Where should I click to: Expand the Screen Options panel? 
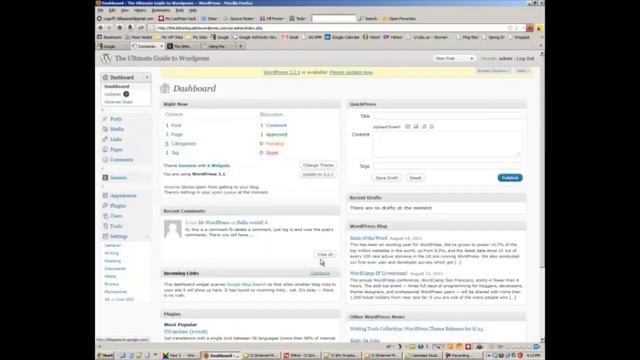pyautogui.click(x=493, y=71)
